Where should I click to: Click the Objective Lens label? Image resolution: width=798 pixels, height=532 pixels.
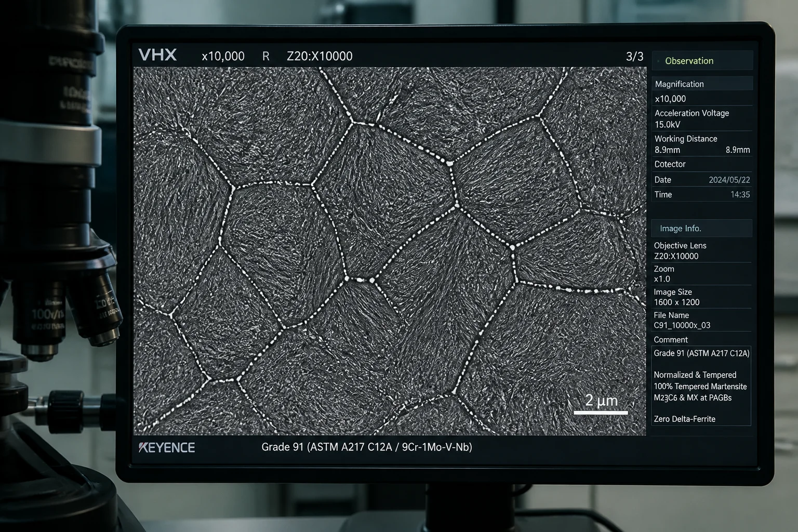tap(680, 245)
